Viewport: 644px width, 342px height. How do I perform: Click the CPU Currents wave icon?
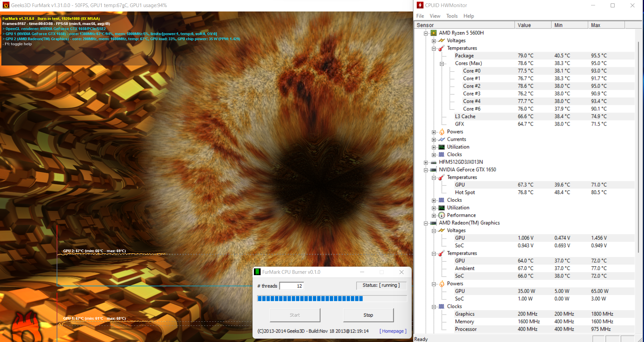pyautogui.click(x=441, y=139)
